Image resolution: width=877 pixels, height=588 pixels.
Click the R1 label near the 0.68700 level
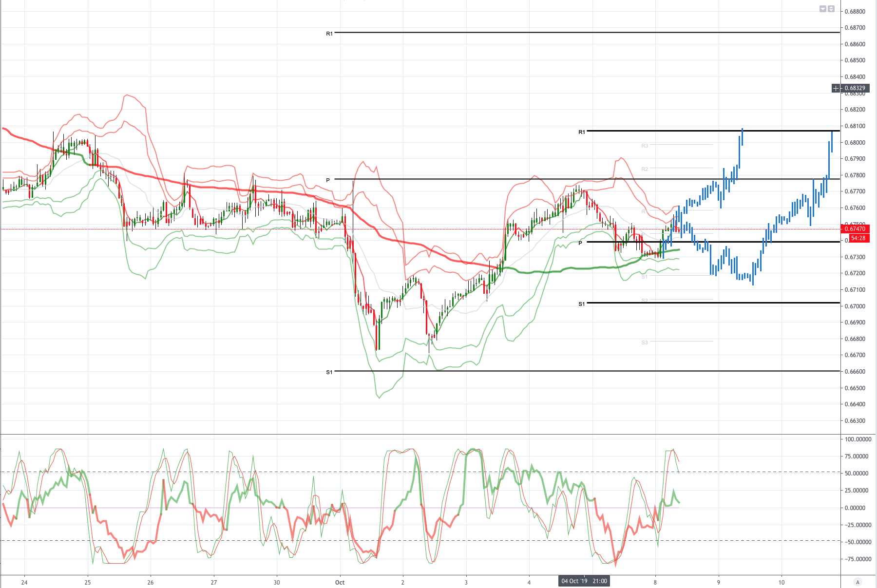329,34
